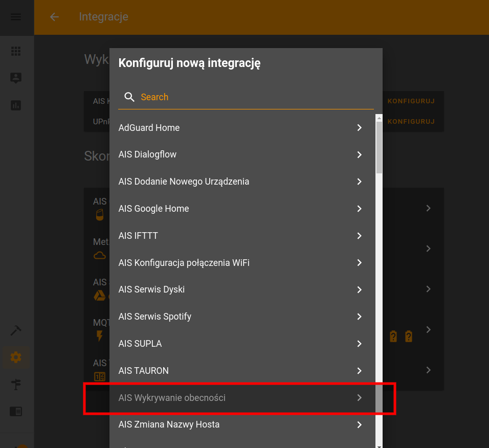This screenshot has width=489, height=448.
Task: Select the AdGuard Home integration
Action: [x=242, y=128]
